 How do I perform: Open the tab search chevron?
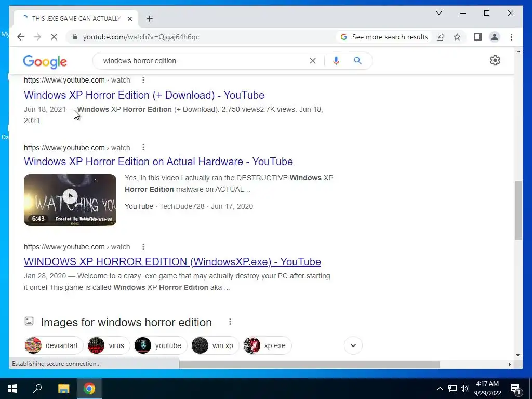click(x=438, y=13)
